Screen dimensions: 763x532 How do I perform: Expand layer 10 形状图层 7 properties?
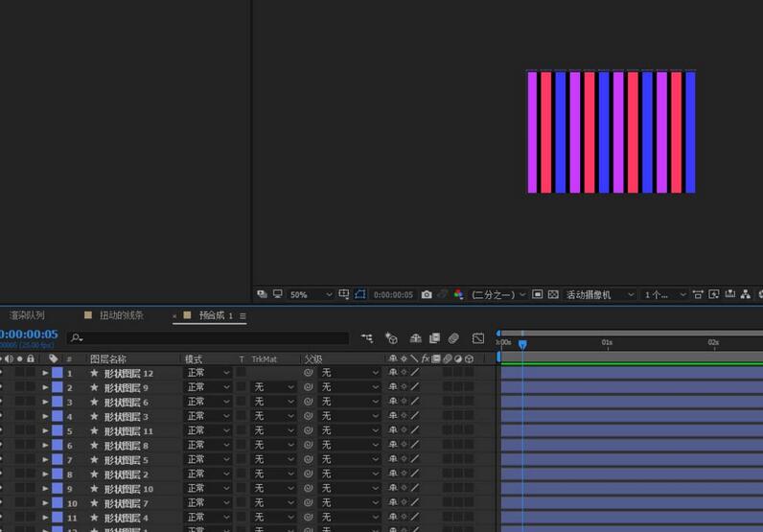point(45,503)
